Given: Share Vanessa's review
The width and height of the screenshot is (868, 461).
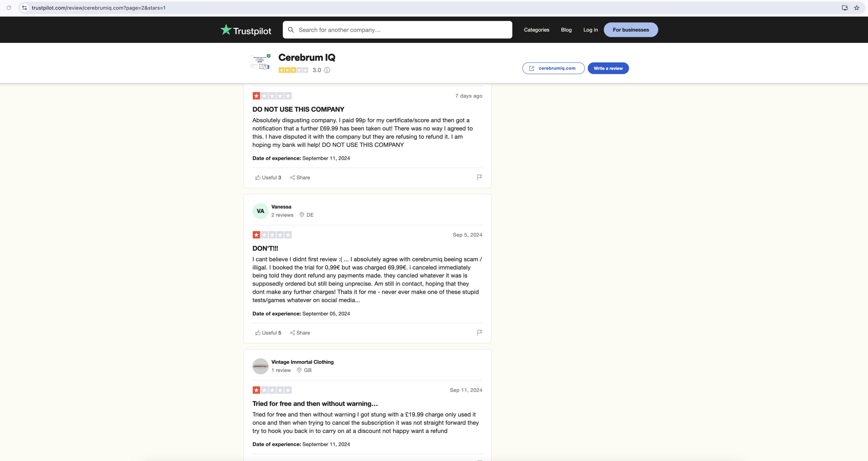Looking at the screenshot, I should pos(300,333).
